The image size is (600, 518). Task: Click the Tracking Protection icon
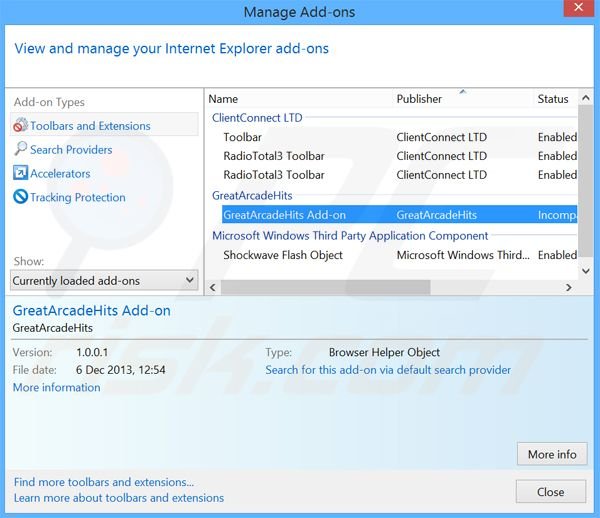tap(20, 197)
